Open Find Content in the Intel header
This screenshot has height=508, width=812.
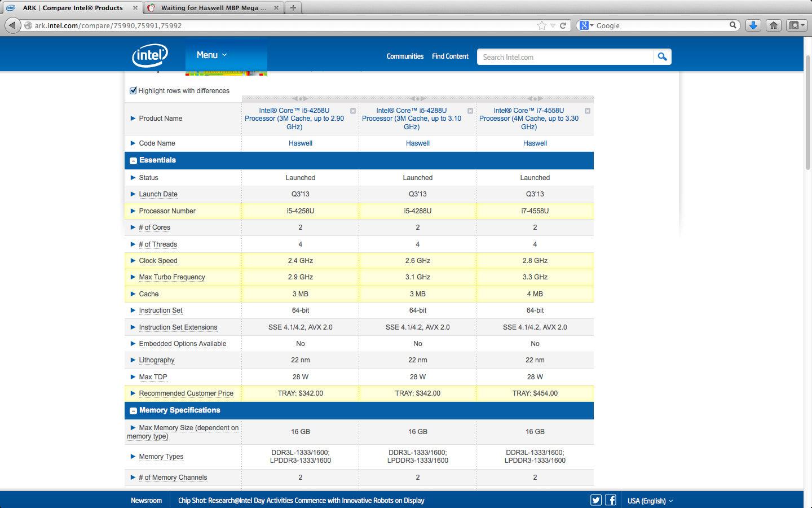click(450, 56)
